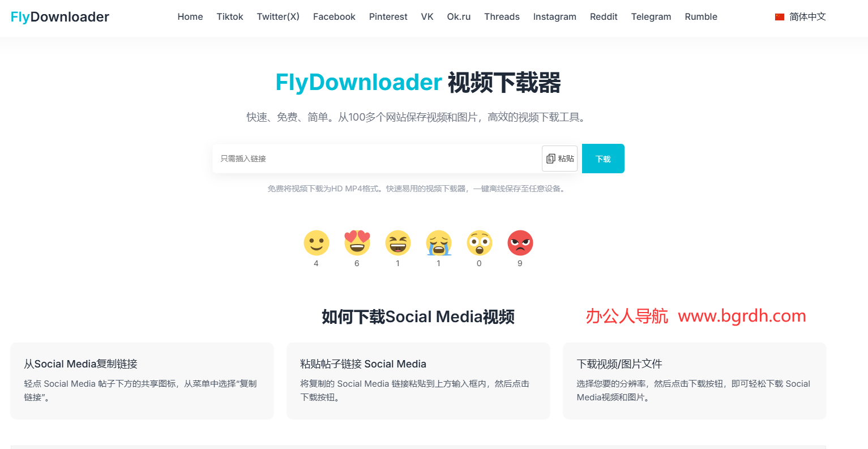Switch to the Facebook section
868x449 pixels.
coord(334,16)
